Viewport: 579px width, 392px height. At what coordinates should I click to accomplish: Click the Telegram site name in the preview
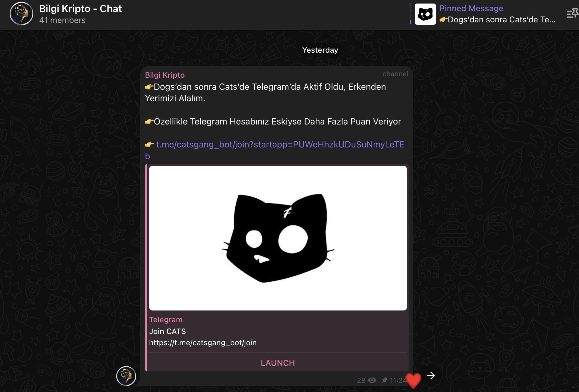(x=166, y=320)
